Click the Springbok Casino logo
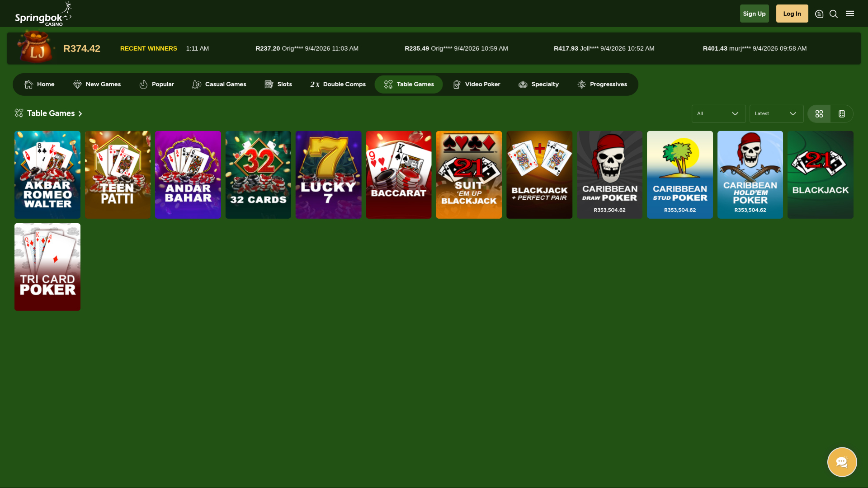Image resolution: width=868 pixels, height=488 pixels. coord(43,14)
